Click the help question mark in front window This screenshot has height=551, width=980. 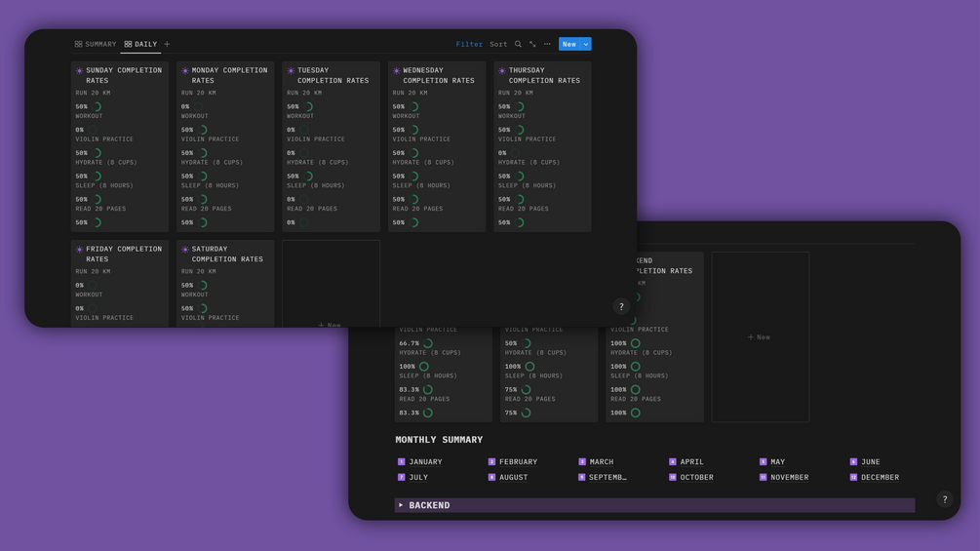coord(620,306)
